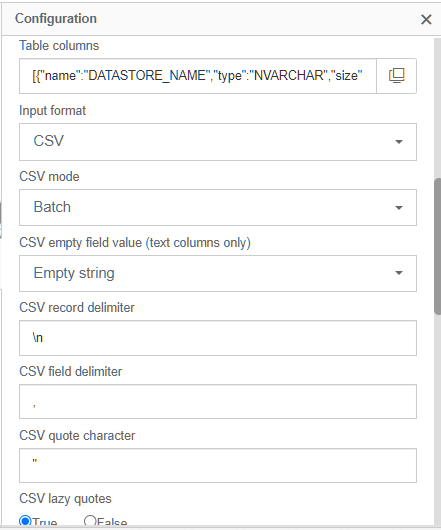Screen dimensions: 441x530
Task: Select True for CSV lazy quotes
Action: 25,521
